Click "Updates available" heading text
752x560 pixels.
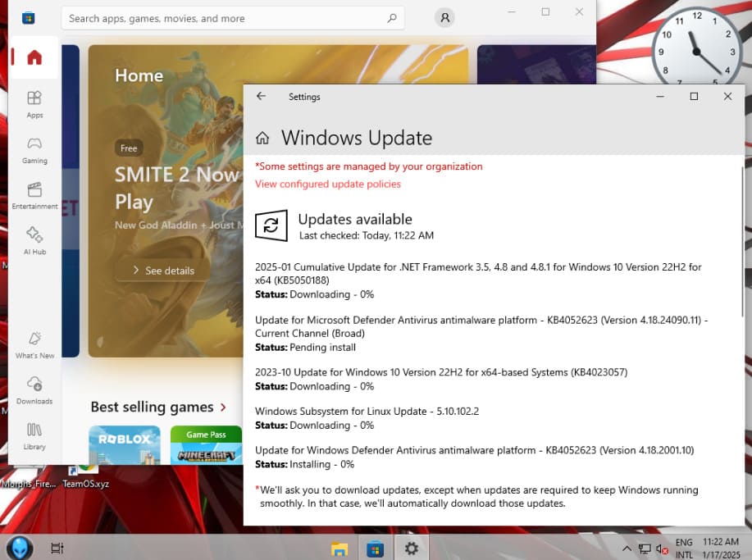click(x=355, y=219)
